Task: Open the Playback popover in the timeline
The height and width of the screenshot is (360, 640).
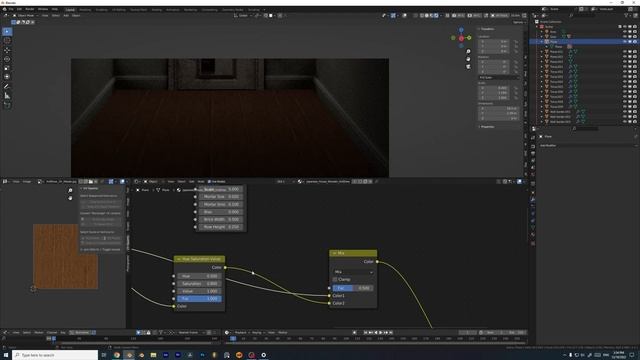Action: 242,333
